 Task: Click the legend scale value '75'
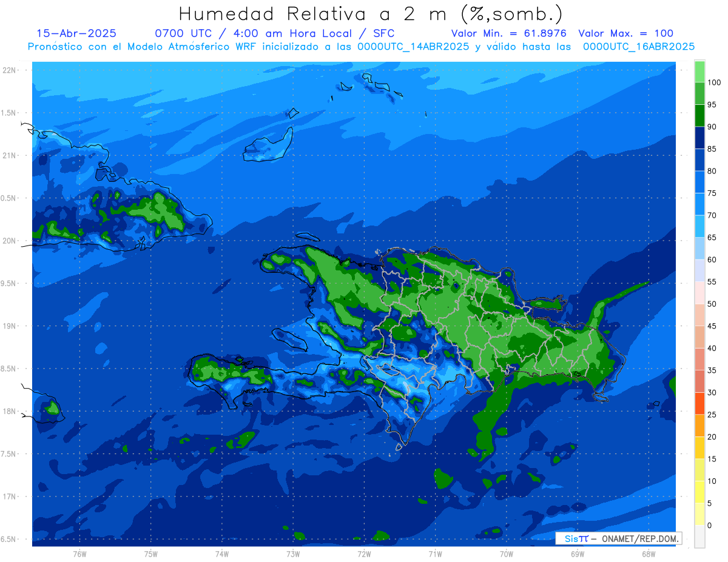click(712, 193)
